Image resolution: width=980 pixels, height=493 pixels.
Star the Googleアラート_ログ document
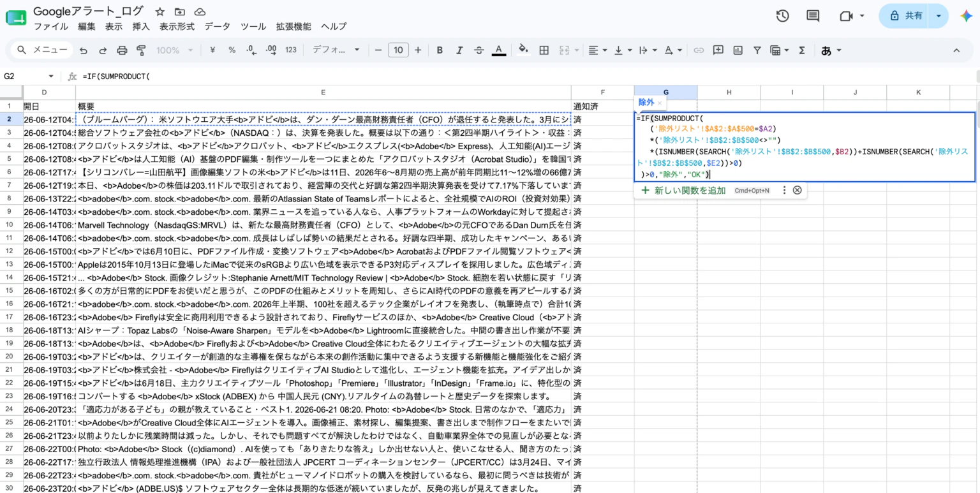160,11
